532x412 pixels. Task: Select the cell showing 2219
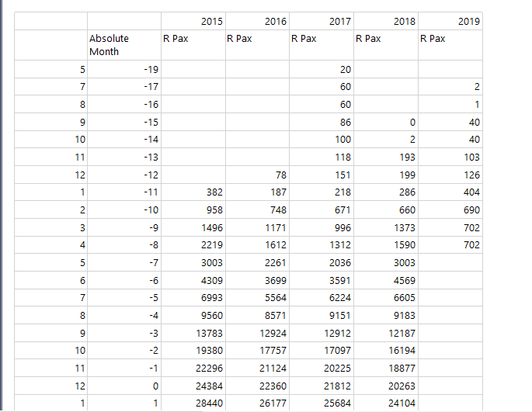(193, 245)
